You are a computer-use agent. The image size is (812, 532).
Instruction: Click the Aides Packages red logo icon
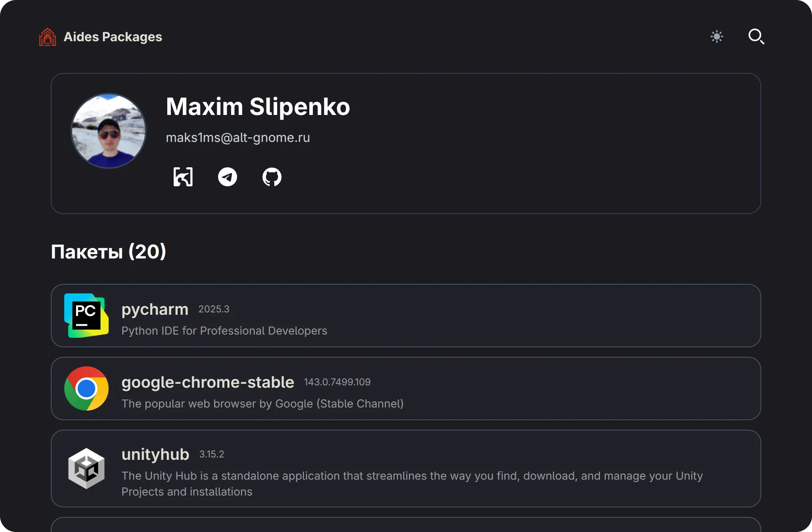click(x=48, y=37)
